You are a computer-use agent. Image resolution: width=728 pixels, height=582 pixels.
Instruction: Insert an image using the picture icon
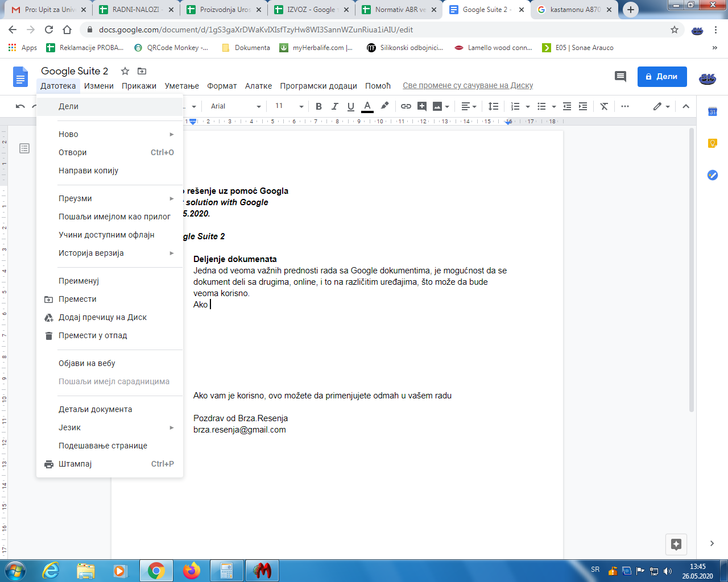click(x=441, y=106)
